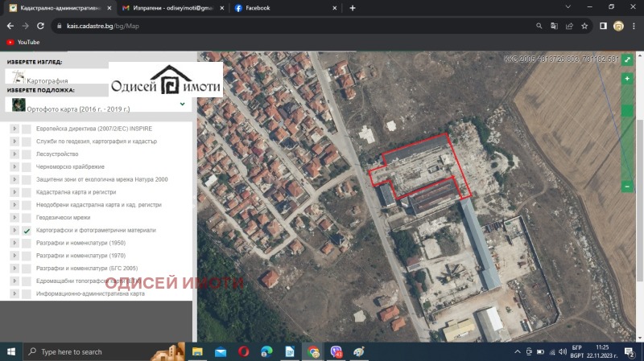Open Chrome's three-dot menu

coord(634,26)
